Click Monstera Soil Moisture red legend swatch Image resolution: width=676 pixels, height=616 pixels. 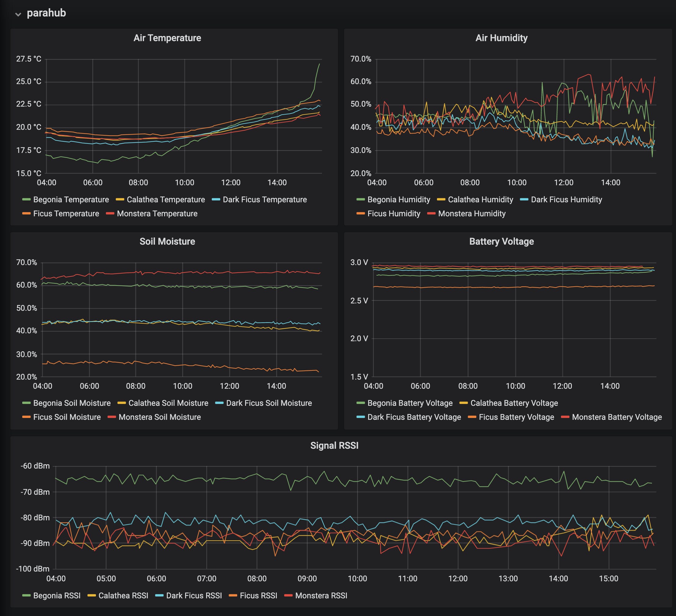coord(112,417)
